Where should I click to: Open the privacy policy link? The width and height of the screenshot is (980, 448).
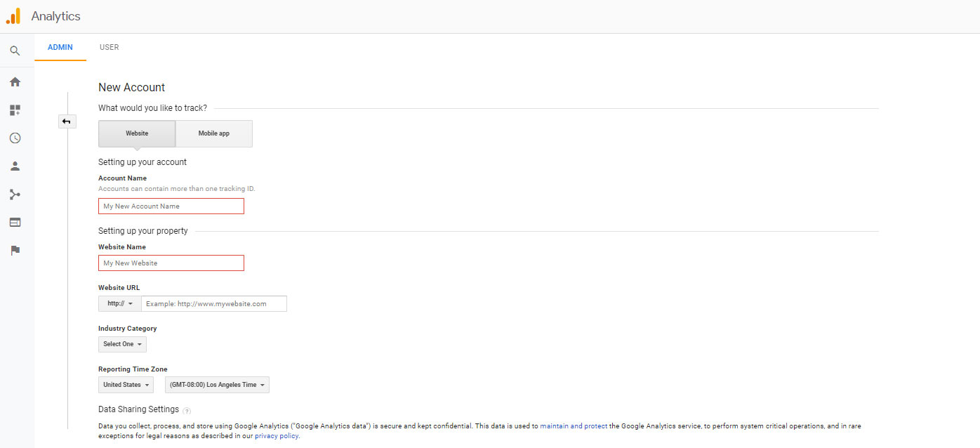pos(277,435)
